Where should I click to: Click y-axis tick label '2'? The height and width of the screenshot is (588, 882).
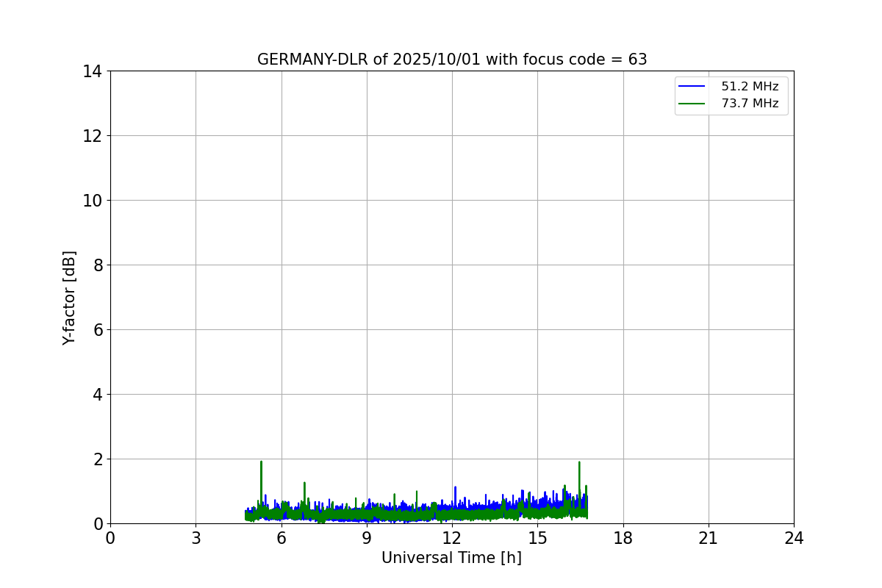97,459
